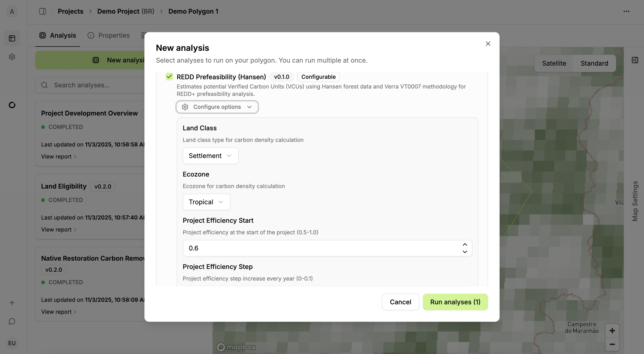
Task: Zoom out on the map
Action: [x=612, y=344]
